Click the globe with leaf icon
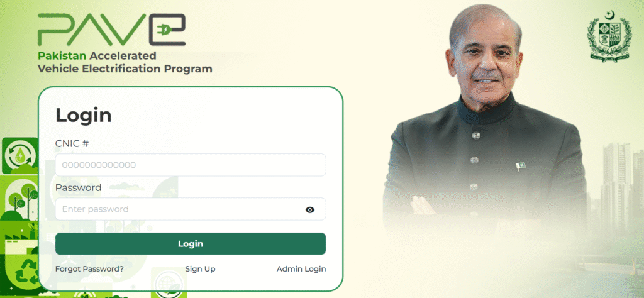 tap(169, 282)
